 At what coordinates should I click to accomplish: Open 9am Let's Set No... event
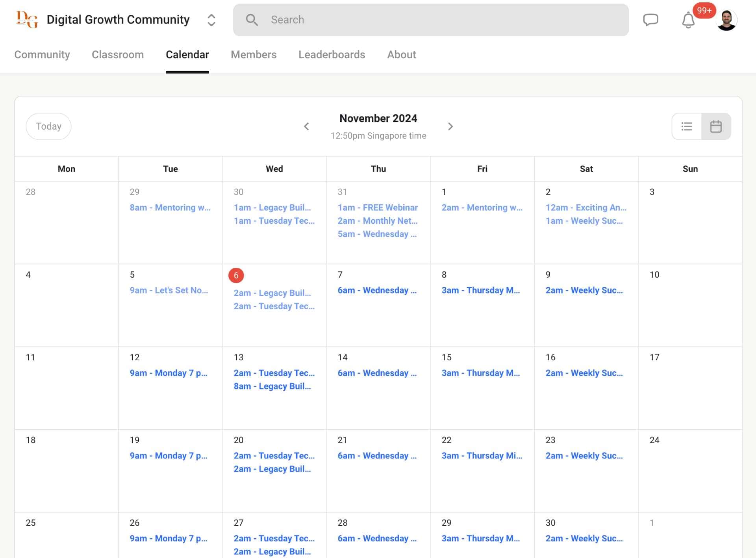pos(169,290)
